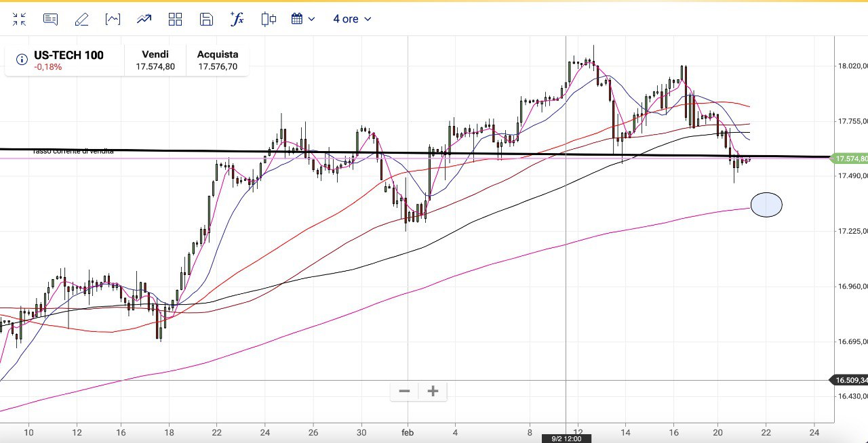868x443 pixels.
Task: Zoom out with the minus button
Action: (405, 391)
